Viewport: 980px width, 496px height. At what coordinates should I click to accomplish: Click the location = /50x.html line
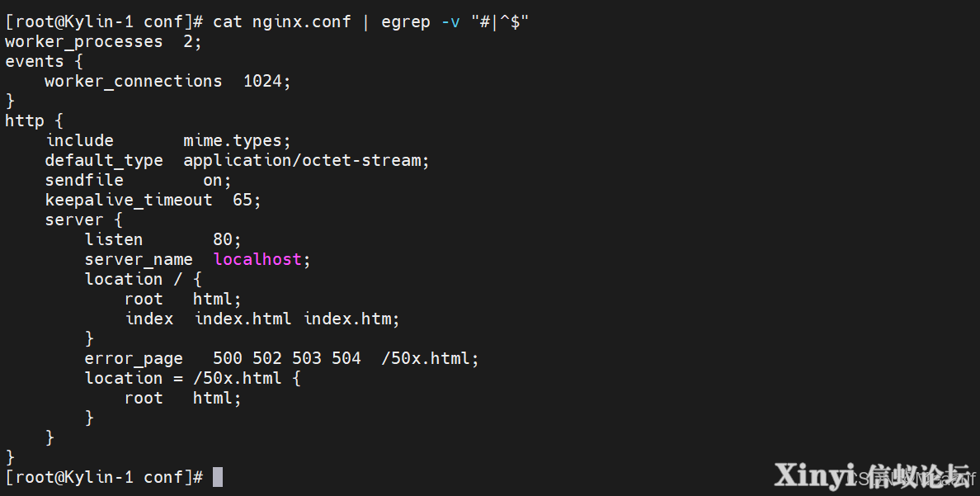(192, 379)
